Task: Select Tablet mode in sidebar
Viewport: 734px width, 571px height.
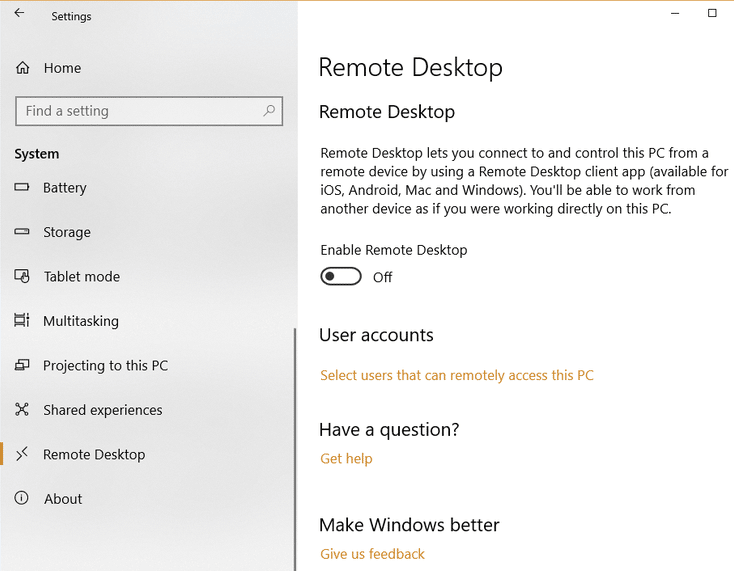Action: tap(82, 277)
